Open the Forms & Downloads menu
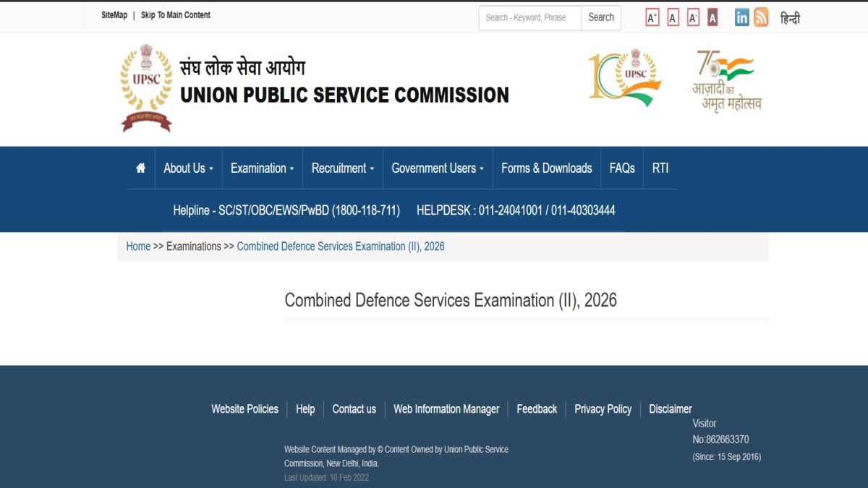Image resolution: width=868 pixels, height=488 pixels. (547, 168)
